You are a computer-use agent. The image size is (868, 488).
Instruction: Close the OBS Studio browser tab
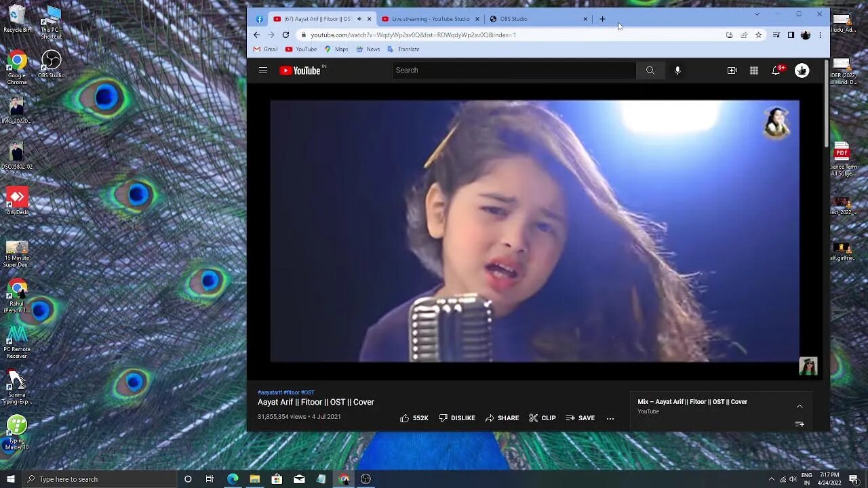pyautogui.click(x=585, y=19)
